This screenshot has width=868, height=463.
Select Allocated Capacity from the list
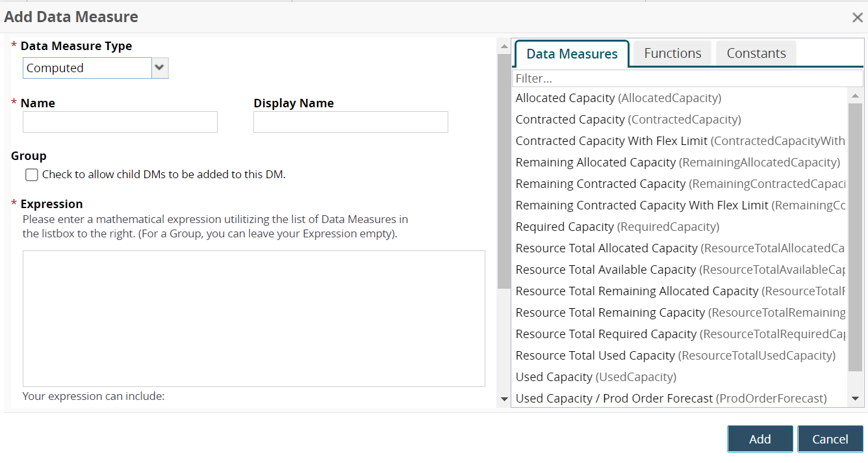coord(618,98)
